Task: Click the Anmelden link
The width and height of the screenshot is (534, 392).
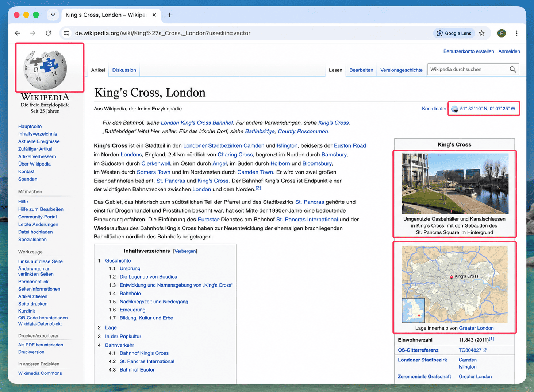Action: click(509, 51)
